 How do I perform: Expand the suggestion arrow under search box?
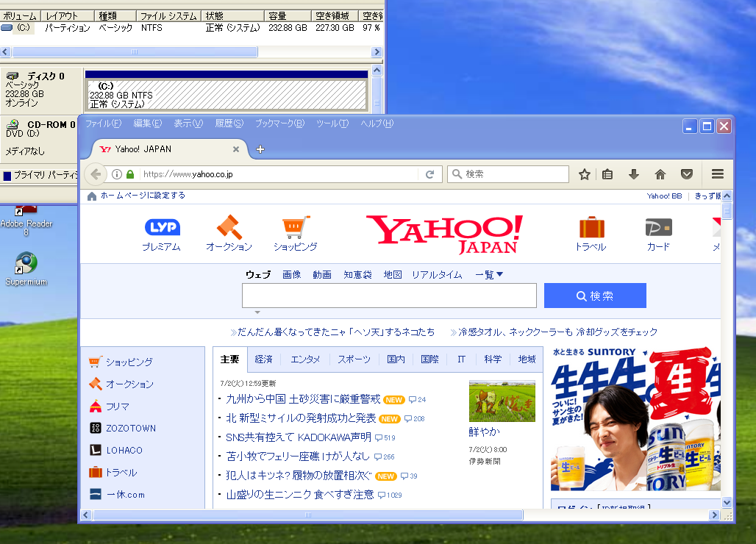[x=257, y=312]
